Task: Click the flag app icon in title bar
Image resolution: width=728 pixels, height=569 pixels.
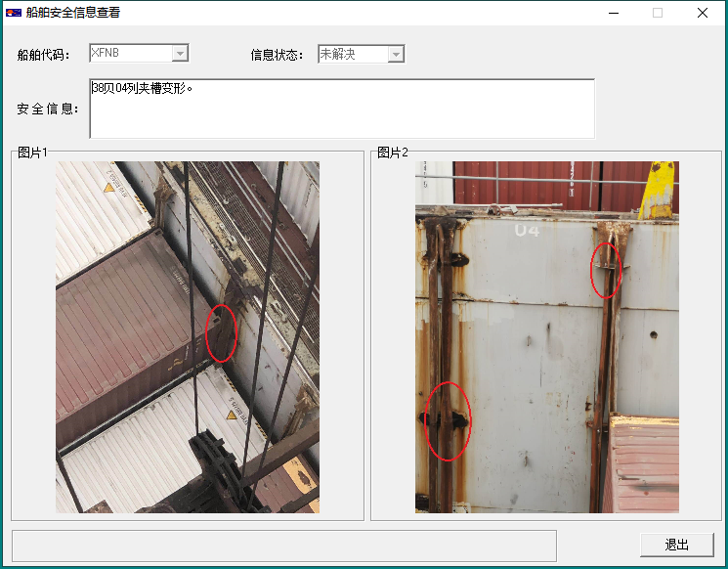Action: point(14,13)
